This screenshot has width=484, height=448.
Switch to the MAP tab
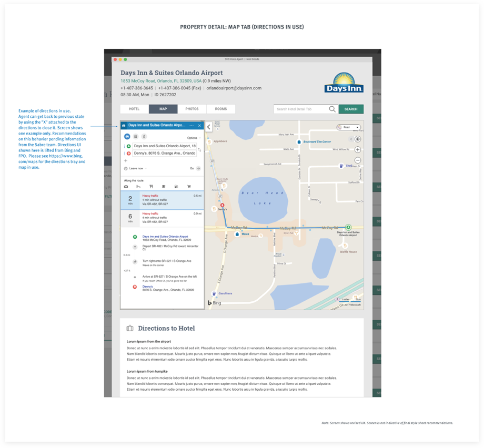click(x=163, y=109)
